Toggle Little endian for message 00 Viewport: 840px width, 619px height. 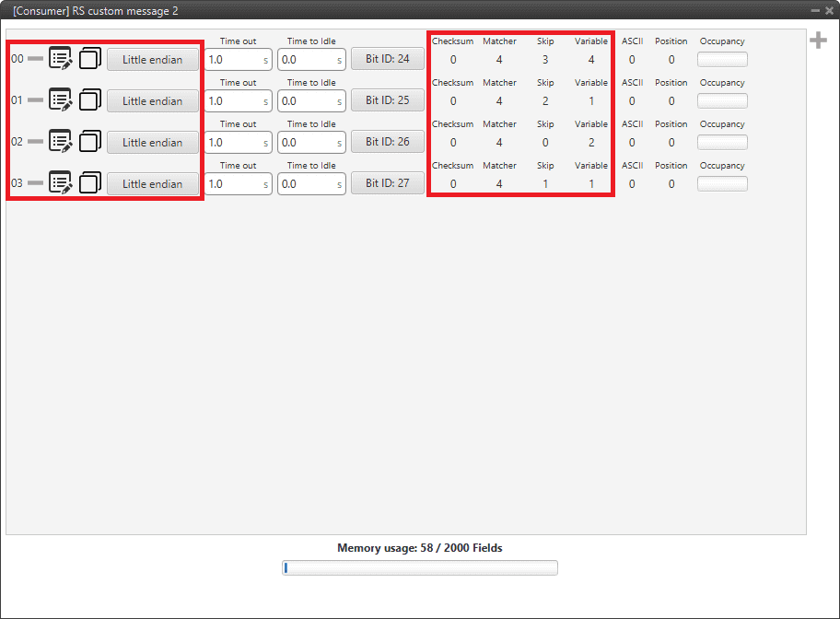[153, 60]
